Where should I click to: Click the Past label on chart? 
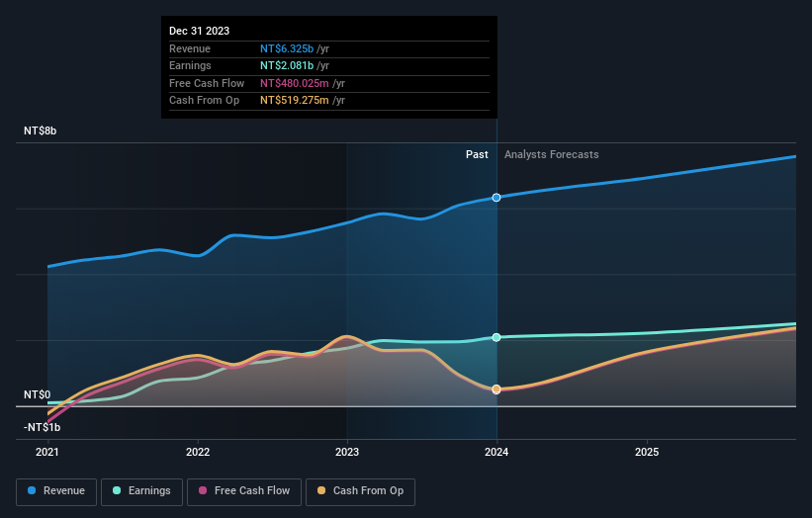pos(477,155)
